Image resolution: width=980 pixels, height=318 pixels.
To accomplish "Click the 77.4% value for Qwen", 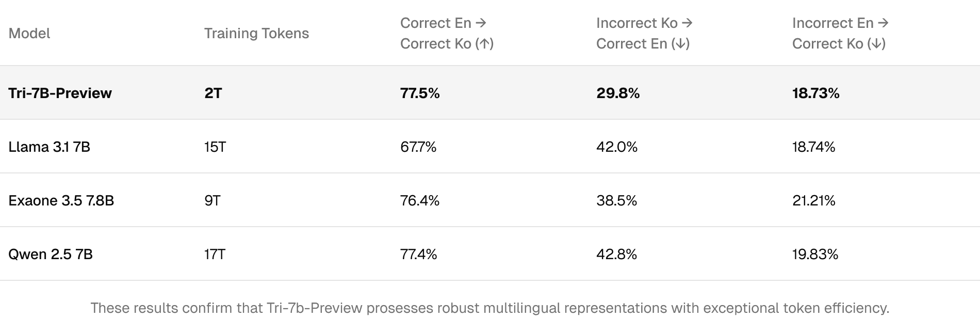I will pyautogui.click(x=418, y=254).
